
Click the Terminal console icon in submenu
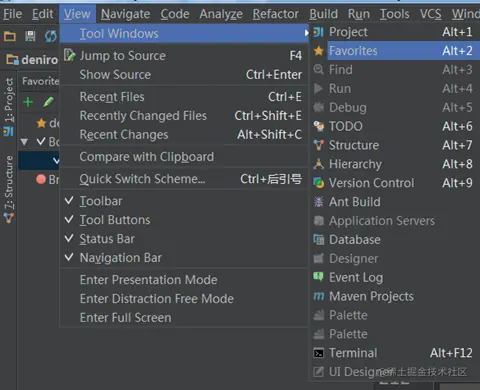[319, 353]
